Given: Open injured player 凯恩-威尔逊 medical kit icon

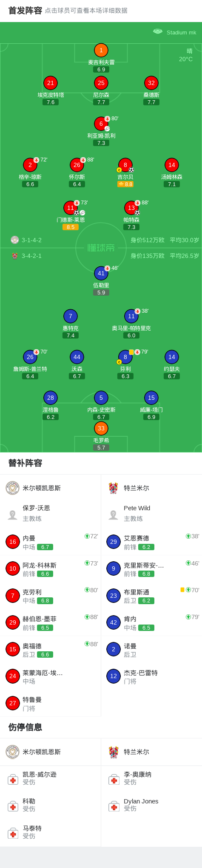Looking at the screenshot, I should pyautogui.click(x=13, y=779).
